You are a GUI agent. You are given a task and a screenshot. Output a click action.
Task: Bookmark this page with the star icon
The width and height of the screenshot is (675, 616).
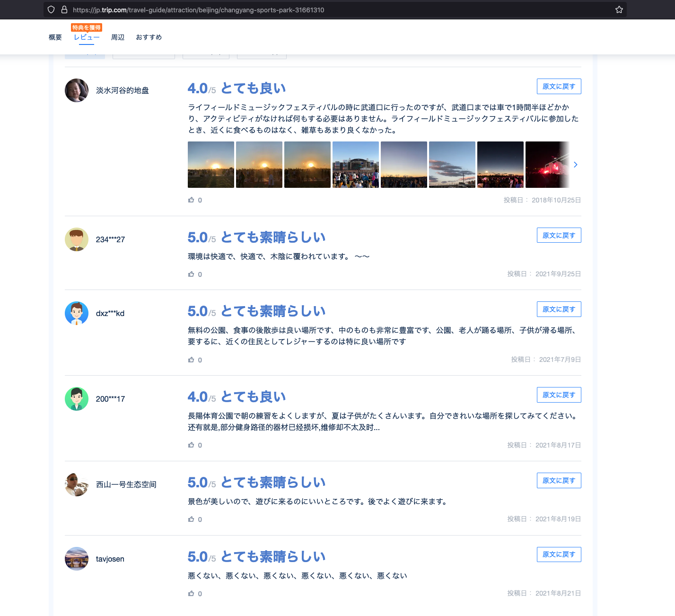[x=619, y=10]
